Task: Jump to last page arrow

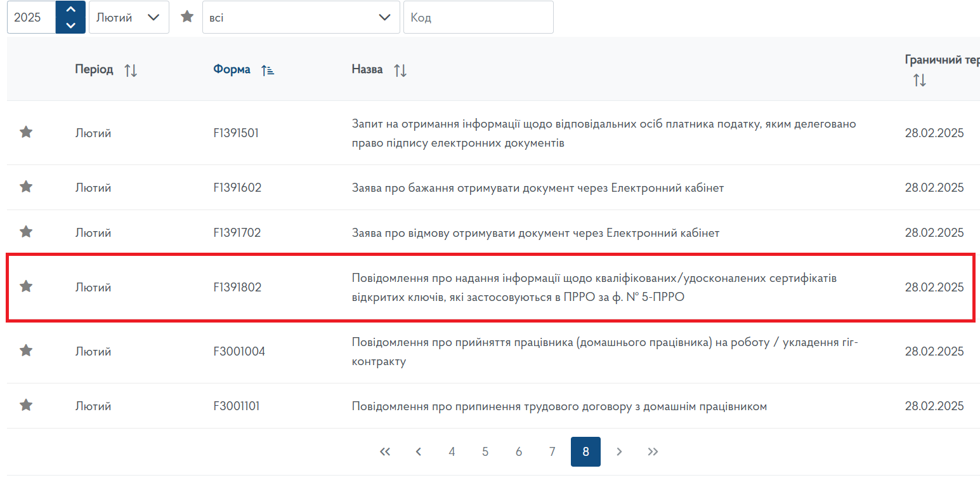Action: 653,451
